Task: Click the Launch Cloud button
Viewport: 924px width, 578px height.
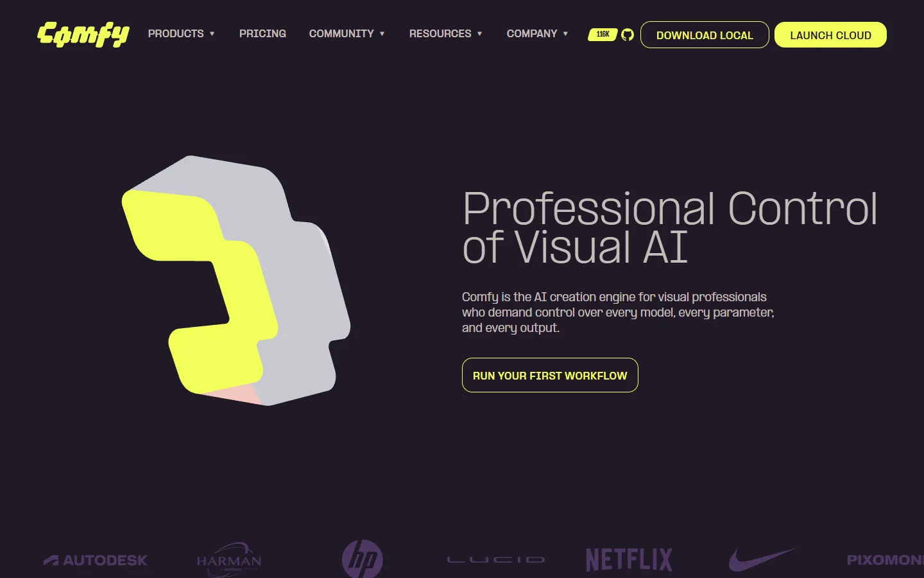Action: (830, 35)
